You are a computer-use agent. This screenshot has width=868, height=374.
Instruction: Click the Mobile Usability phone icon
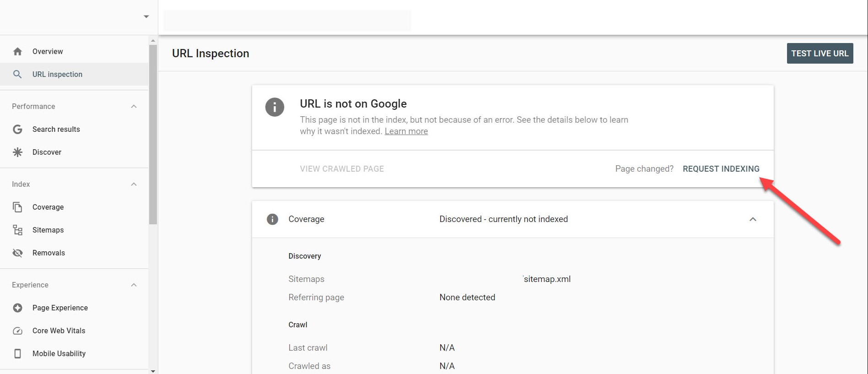point(17,353)
